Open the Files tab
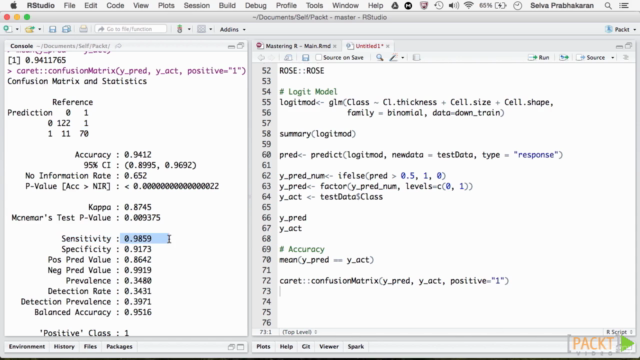 coord(90,347)
